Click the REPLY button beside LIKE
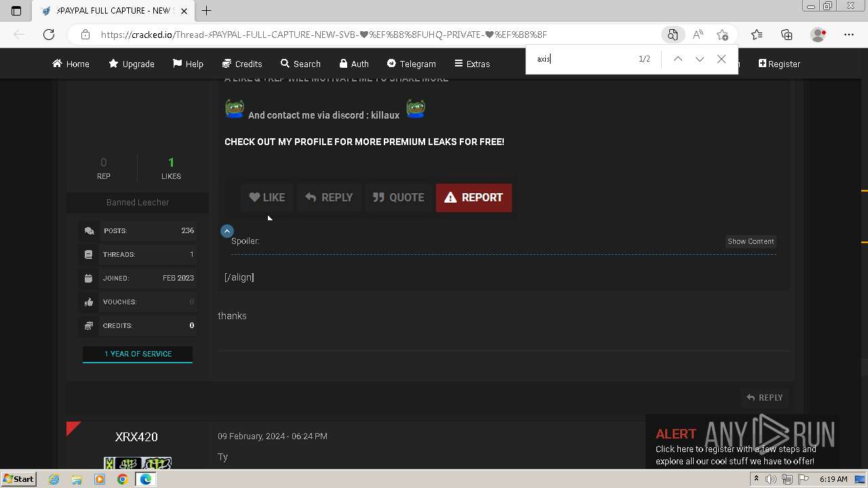Screen dimensions: 868x488 click(x=329, y=197)
